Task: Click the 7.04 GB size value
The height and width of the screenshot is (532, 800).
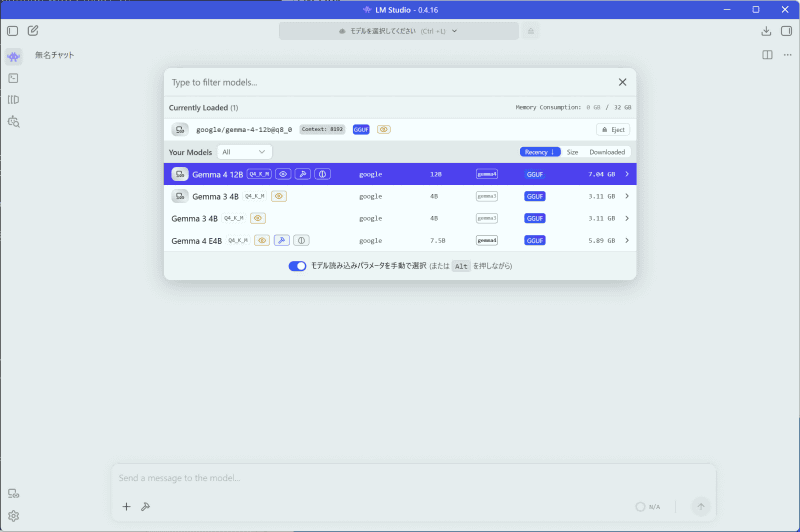Action: (602, 174)
